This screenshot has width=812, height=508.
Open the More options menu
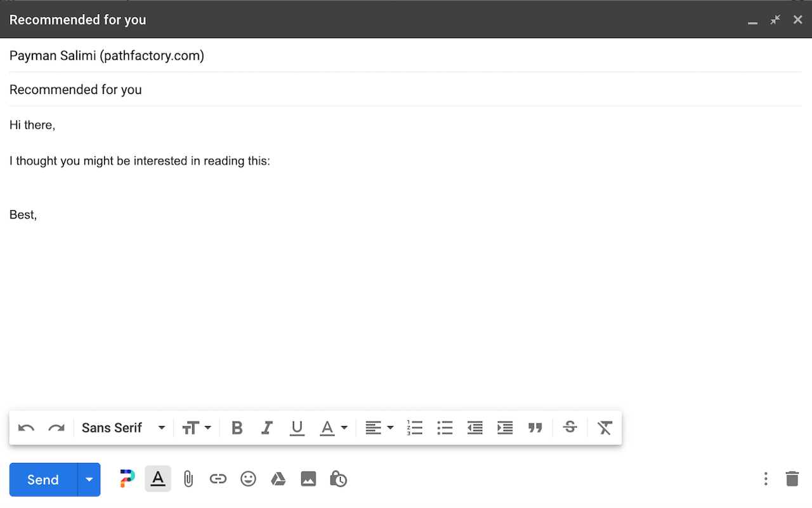click(x=766, y=479)
